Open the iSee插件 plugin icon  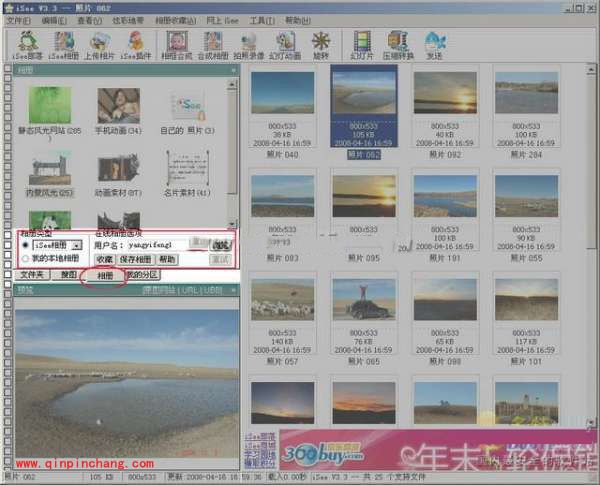[136, 45]
